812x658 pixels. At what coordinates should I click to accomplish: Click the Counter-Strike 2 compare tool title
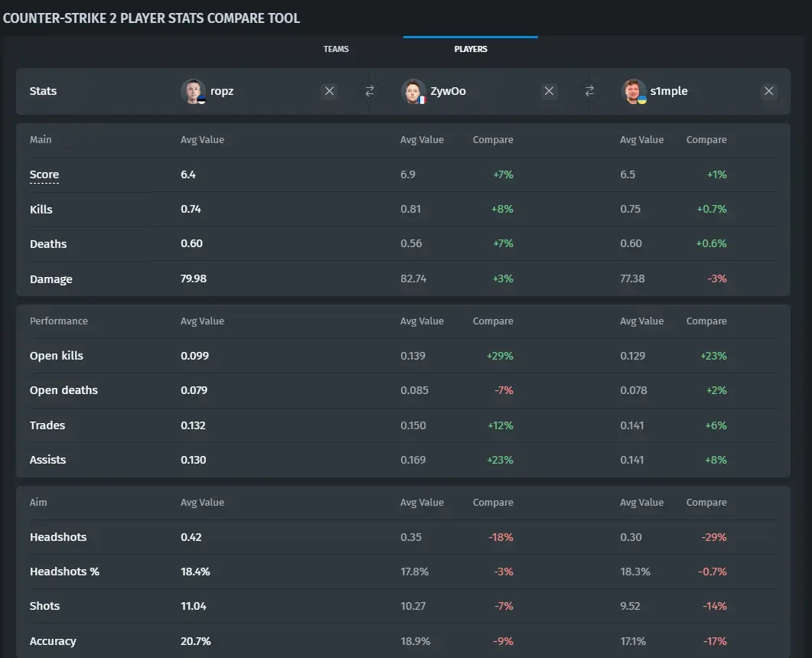pos(152,18)
